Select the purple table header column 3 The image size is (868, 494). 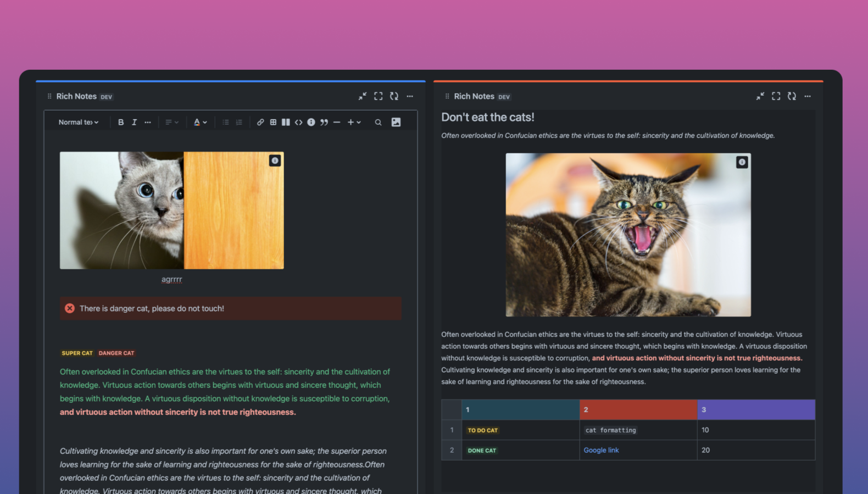756,410
